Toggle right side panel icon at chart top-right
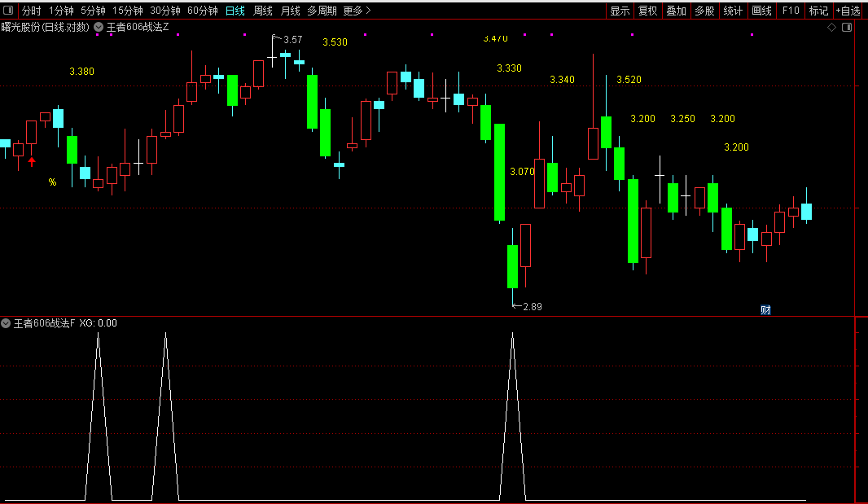This screenshot has width=868, height=504. (x=847, y=27)
